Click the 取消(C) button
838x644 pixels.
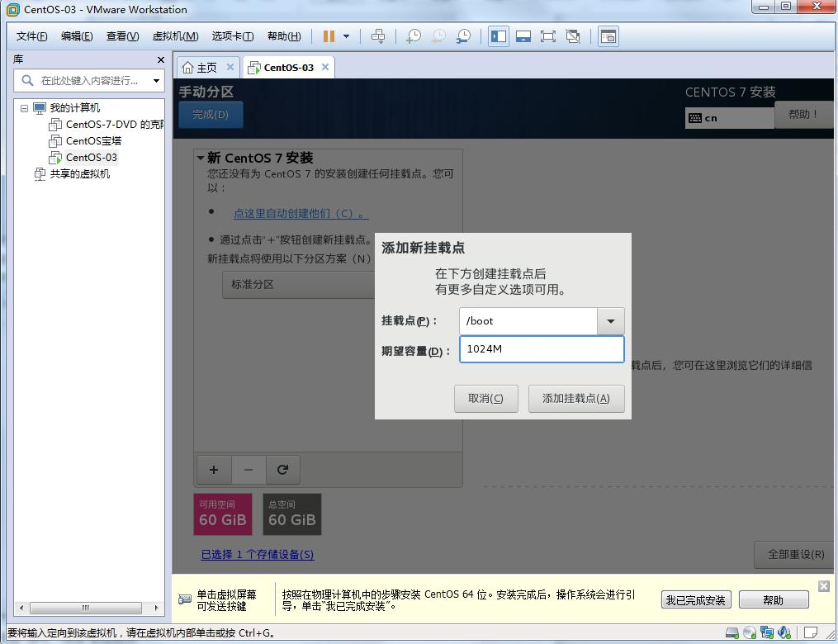click(485, 399)
